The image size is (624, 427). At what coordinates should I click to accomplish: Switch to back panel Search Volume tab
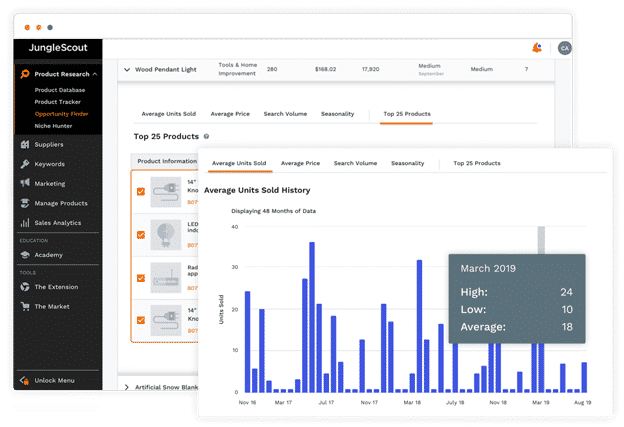[x=285, y=114]
